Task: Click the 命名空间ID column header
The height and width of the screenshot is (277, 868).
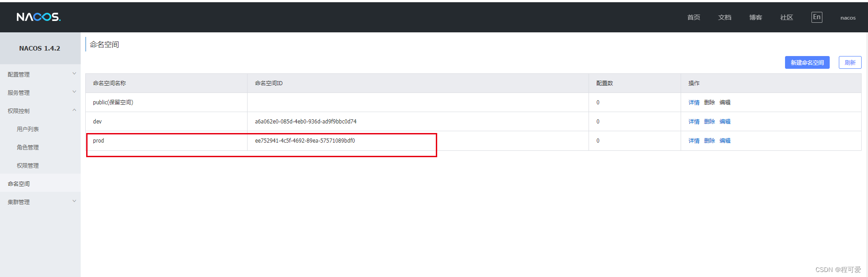Action: (x=269, y=83)
